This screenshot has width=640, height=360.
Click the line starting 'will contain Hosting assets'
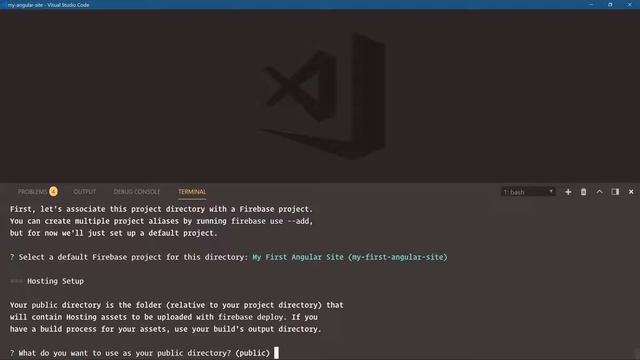coord(163,317)
